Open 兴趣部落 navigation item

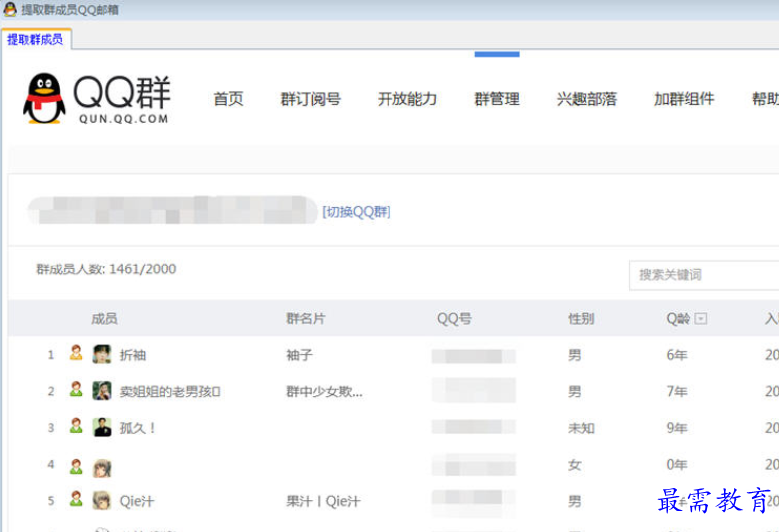click(586, 99)
